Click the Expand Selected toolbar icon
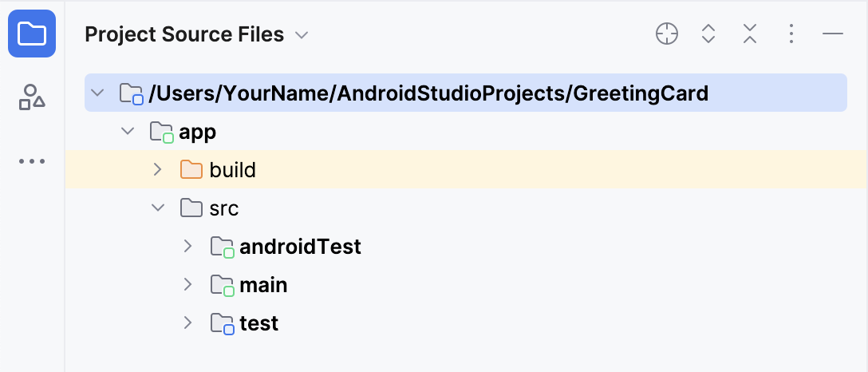 pos(708,34)
